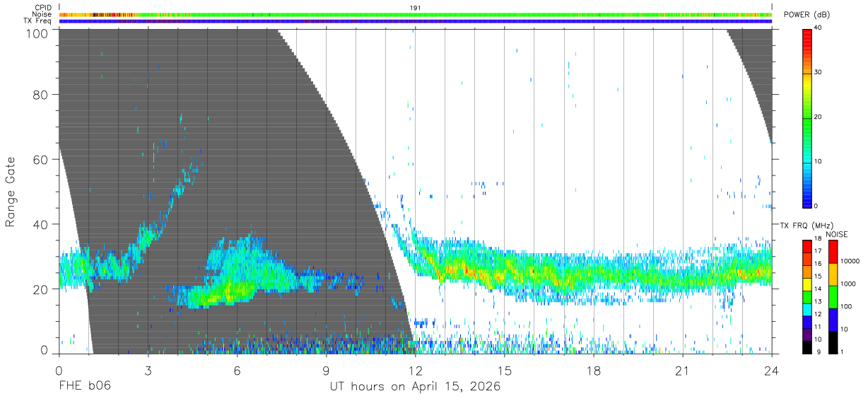The height and width of the screenshot is (401, 868).
Task: Click the '15' UT hour axis label
Action: (505, 371)
